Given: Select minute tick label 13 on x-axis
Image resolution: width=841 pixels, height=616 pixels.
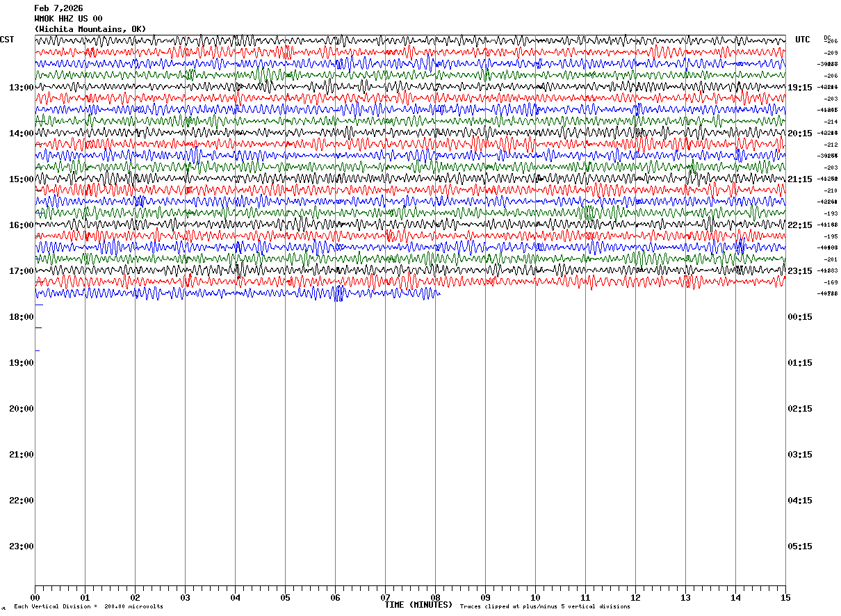Looking at the screenshot, I should click(x=685, y=597).
